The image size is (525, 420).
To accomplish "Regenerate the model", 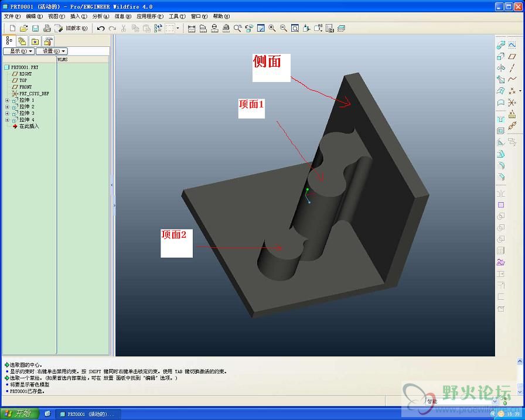I will pos(158,29).
